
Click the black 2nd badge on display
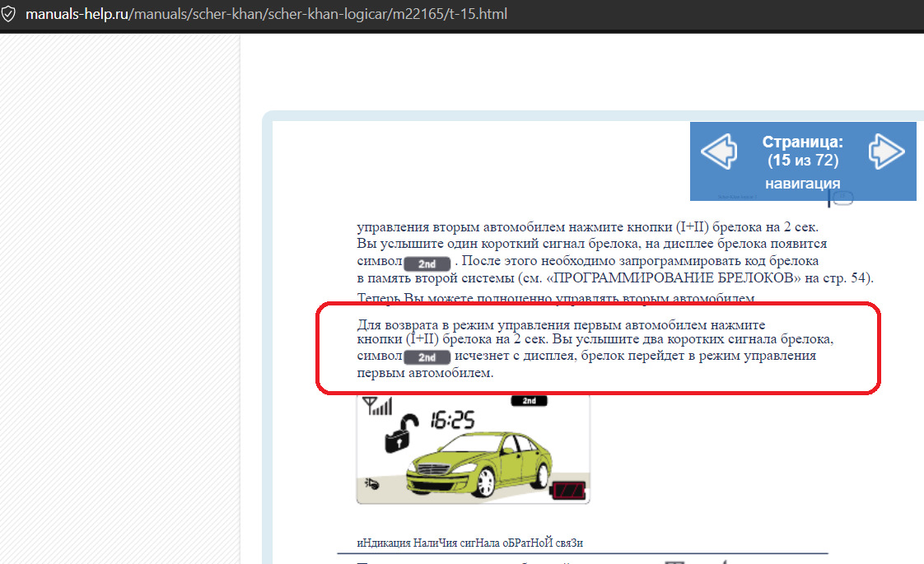pyautogui.click(x=529, y=401)
